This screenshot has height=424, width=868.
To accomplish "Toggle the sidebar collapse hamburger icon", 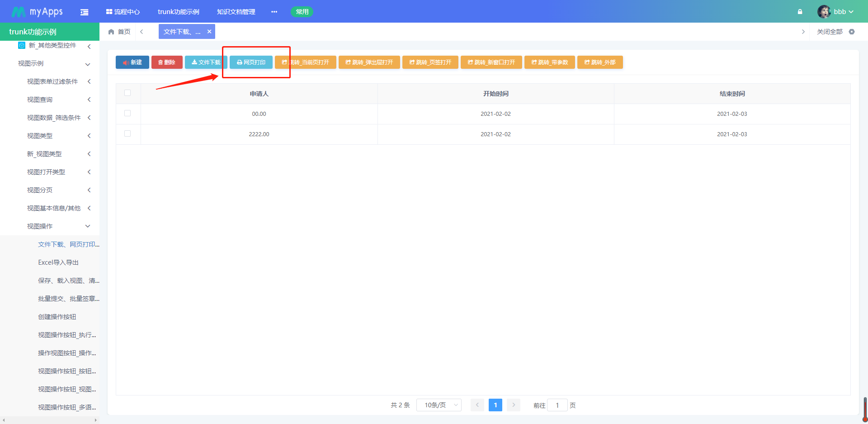I will (x=84, y=12).
